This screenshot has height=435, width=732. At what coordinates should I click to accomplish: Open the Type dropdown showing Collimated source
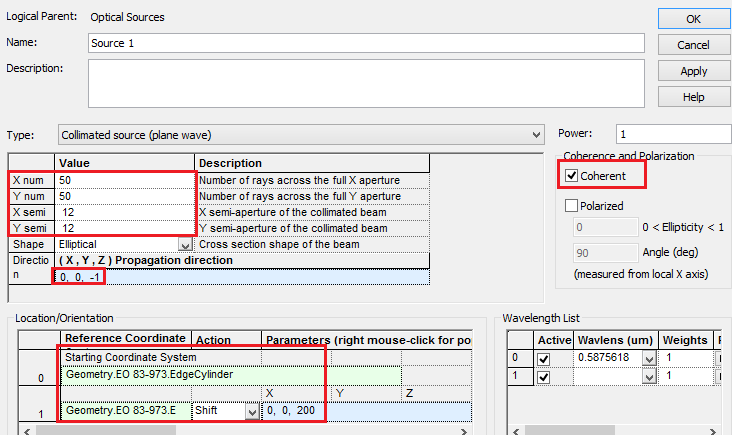301,135
